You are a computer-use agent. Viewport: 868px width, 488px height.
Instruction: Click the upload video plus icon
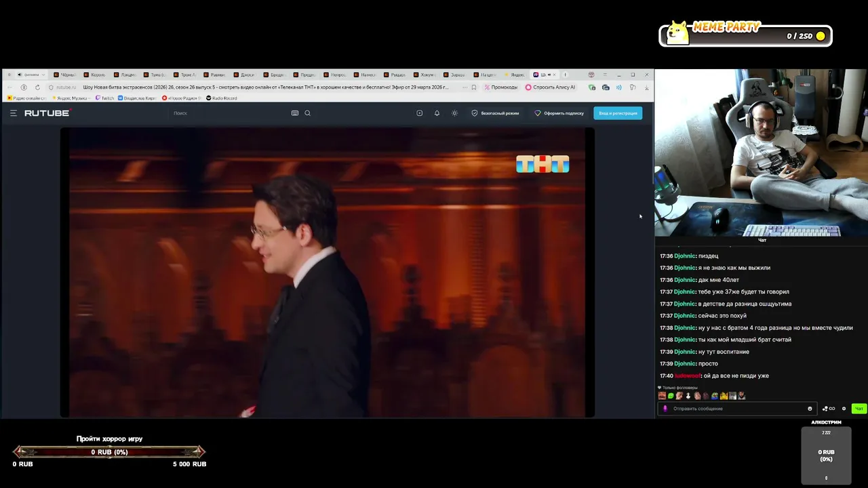click(419, 113)
